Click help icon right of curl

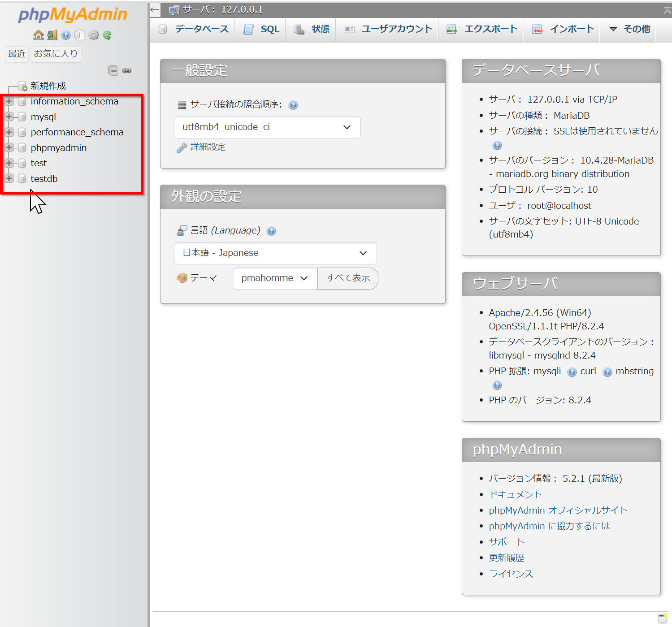(x=607, y=372)
